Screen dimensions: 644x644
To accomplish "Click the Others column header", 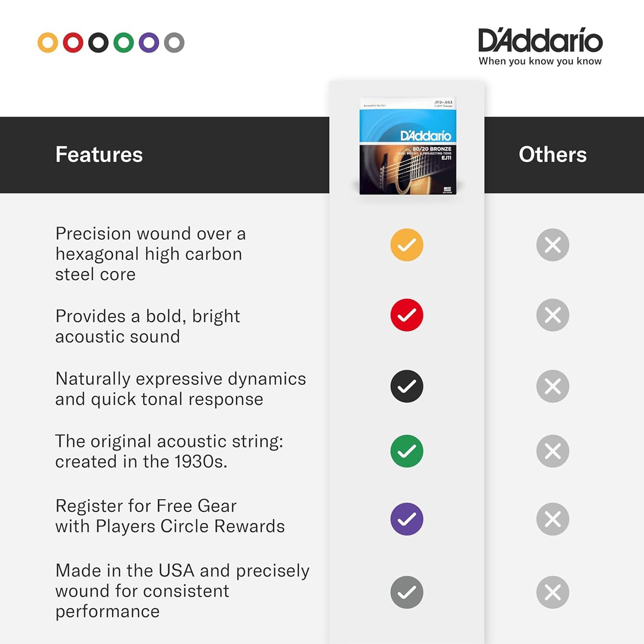I will point(553,155).
